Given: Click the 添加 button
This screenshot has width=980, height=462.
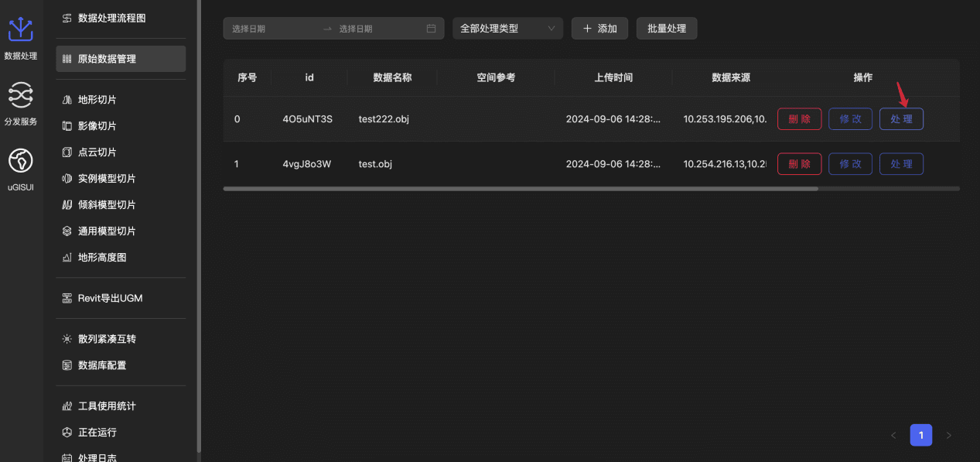Looking at the screenshot, I should (x=599, y=29).
